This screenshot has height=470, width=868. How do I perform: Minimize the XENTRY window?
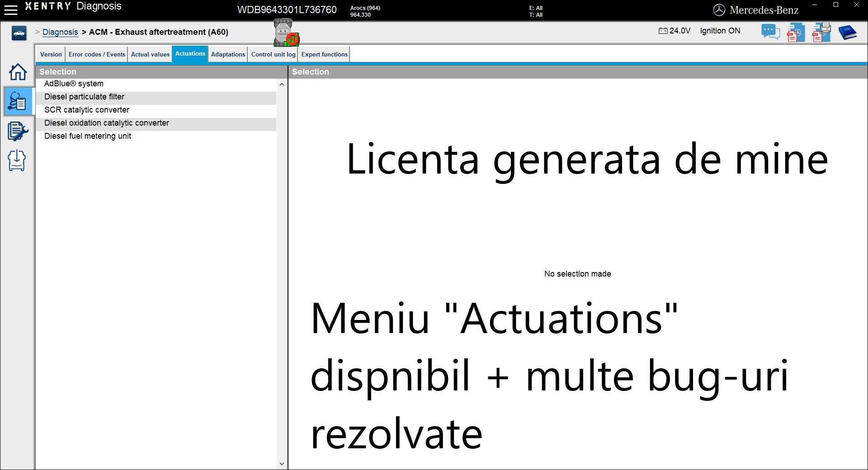pyautogui.click(x=815, y=5)
